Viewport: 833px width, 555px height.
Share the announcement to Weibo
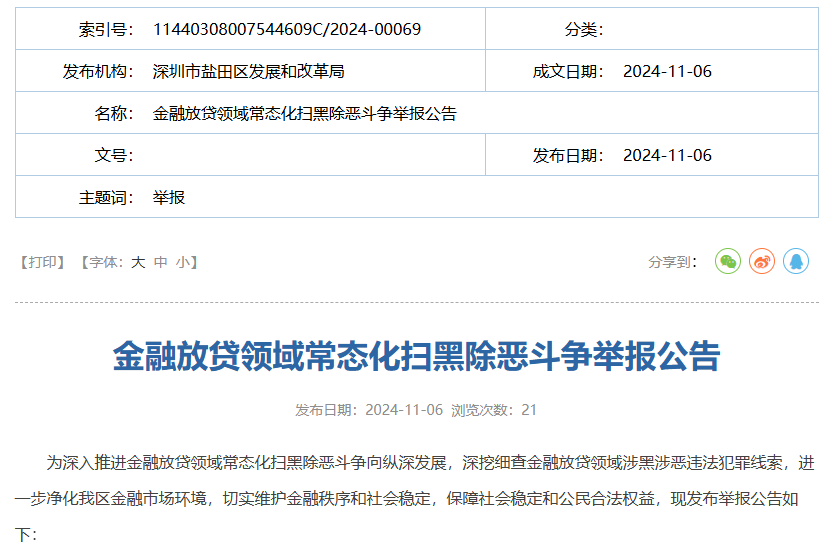pyautogui.click(x=762, y=261)
